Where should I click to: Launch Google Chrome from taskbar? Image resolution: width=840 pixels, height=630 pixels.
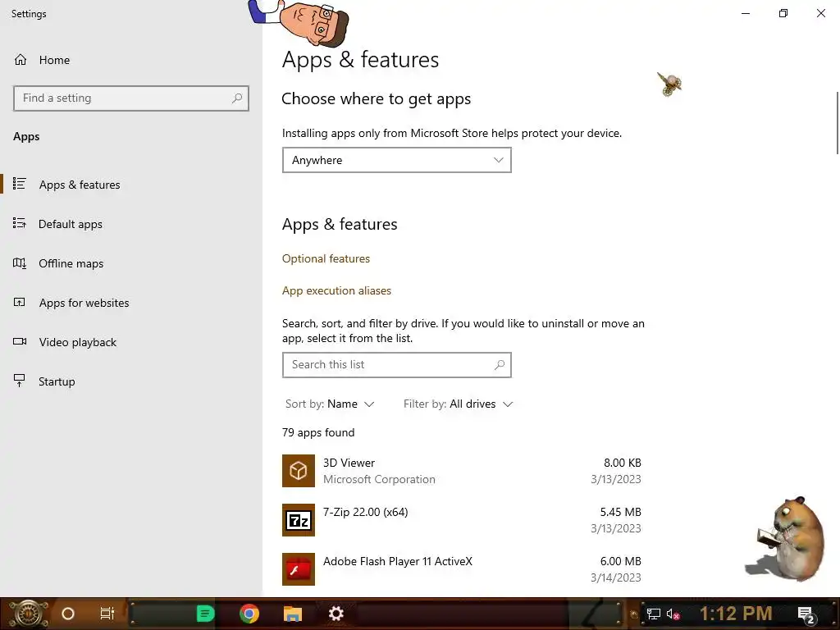coord(249,614)
